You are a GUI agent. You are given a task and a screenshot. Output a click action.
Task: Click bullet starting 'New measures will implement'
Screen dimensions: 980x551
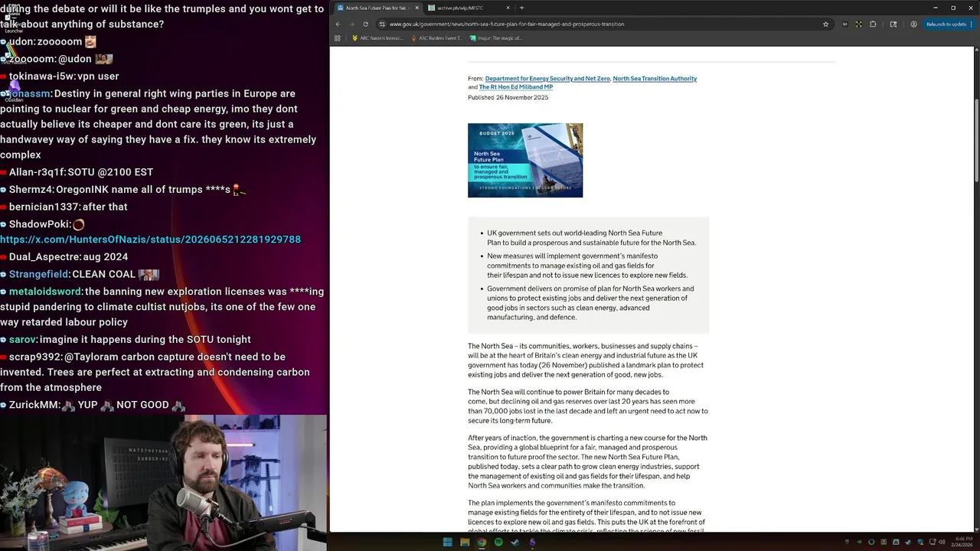(587, 266)
